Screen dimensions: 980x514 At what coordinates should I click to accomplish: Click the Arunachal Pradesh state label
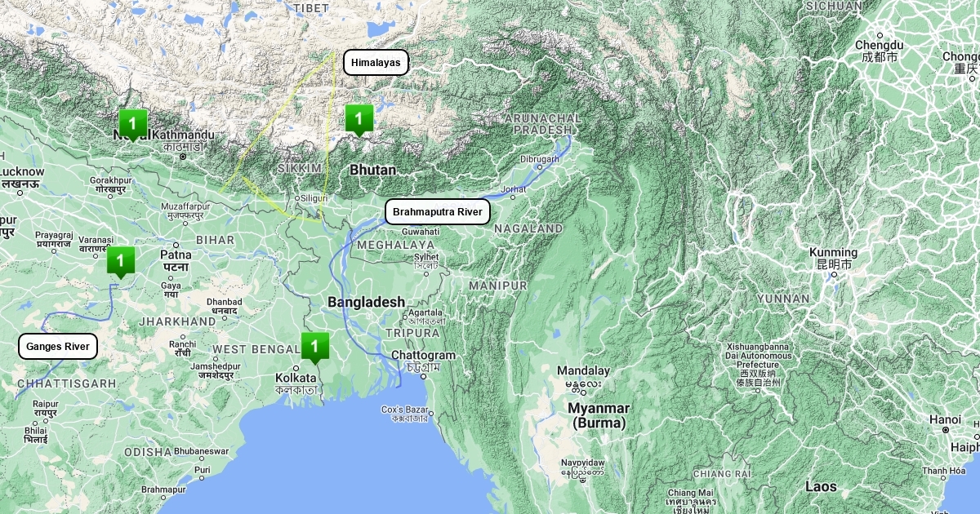pos(542,124)
